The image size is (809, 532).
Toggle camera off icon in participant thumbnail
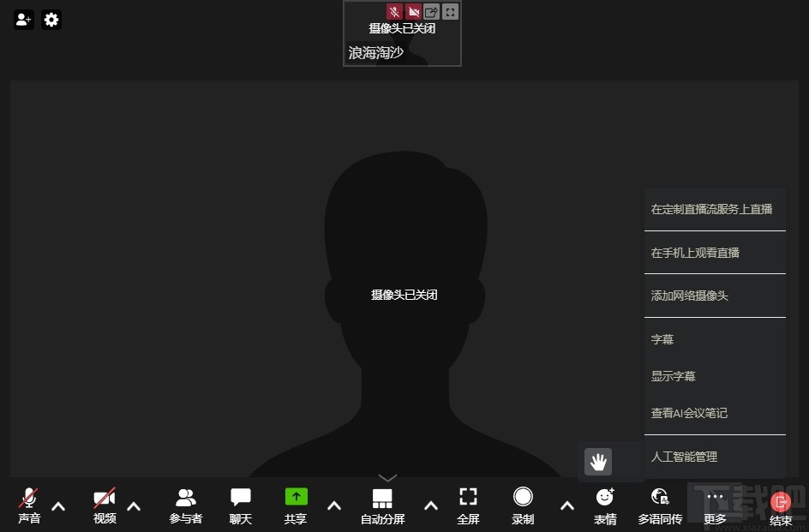click(412, 11)
